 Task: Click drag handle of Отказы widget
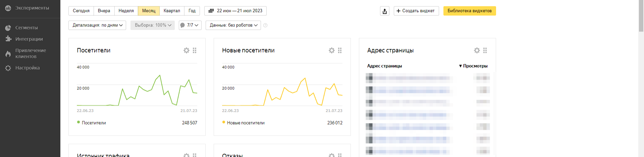point(340,155)
